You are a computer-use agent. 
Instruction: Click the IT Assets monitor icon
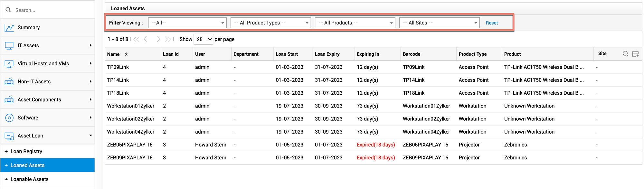click(9, 46)
